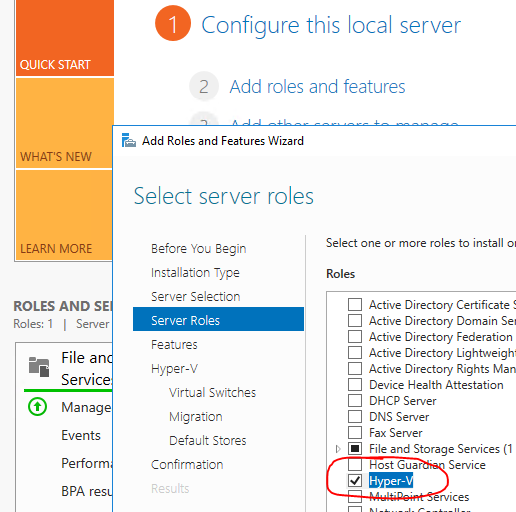This screenshot has height=512, width=516.
Task: Open the Migration sub-step
Action: click(196, 417)
